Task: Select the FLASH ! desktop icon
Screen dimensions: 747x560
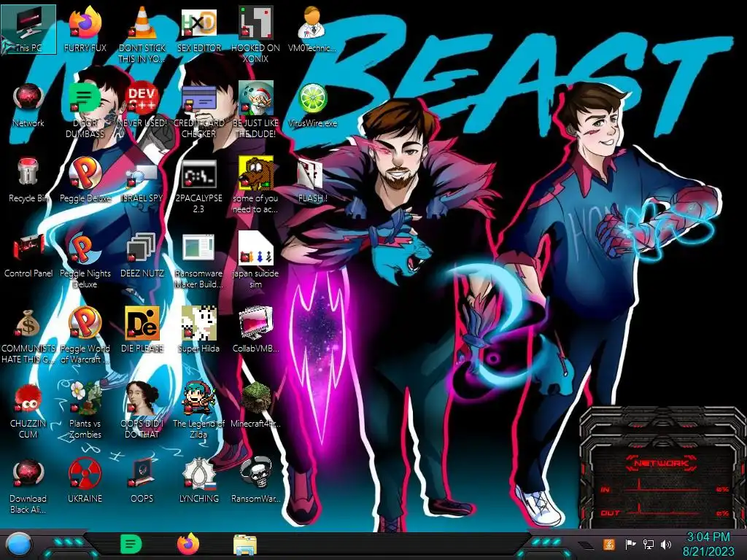Action: (312, 180)
